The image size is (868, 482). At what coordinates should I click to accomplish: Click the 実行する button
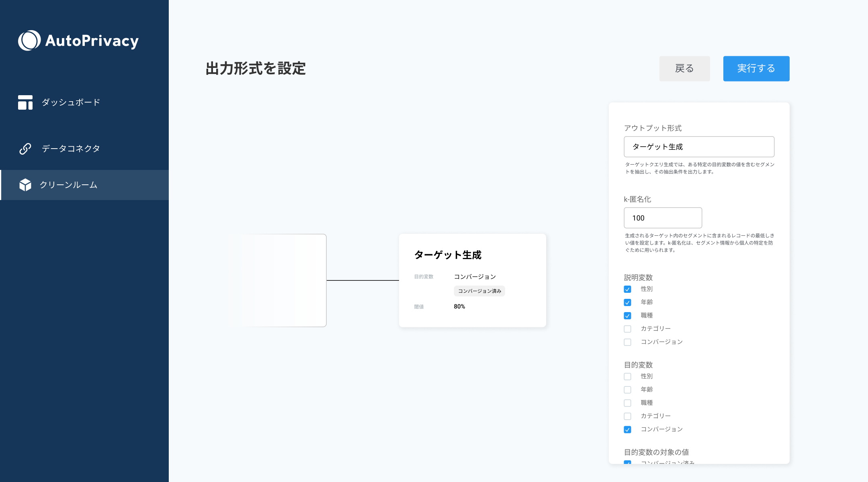click(756, 68)
